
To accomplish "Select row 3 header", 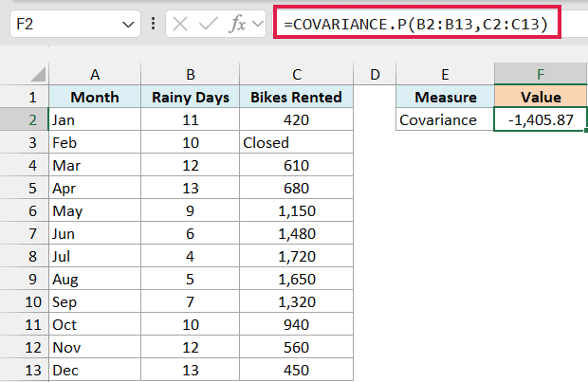I will pos(25,143).
